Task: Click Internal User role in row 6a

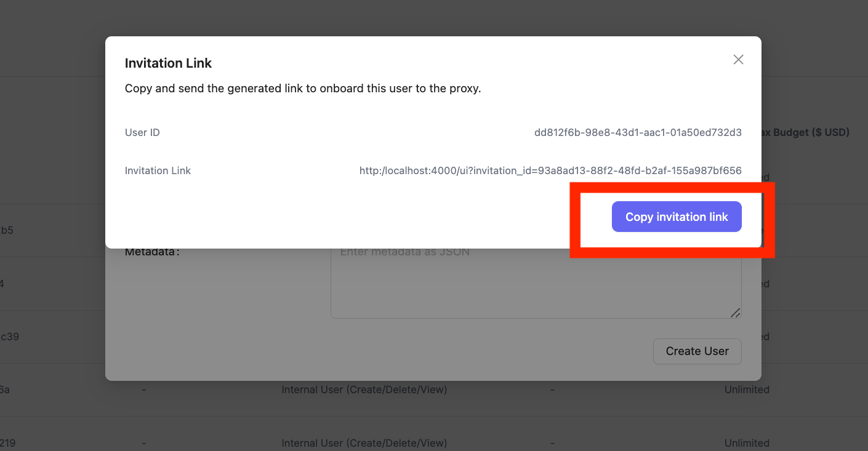Action: pos(364,389)
